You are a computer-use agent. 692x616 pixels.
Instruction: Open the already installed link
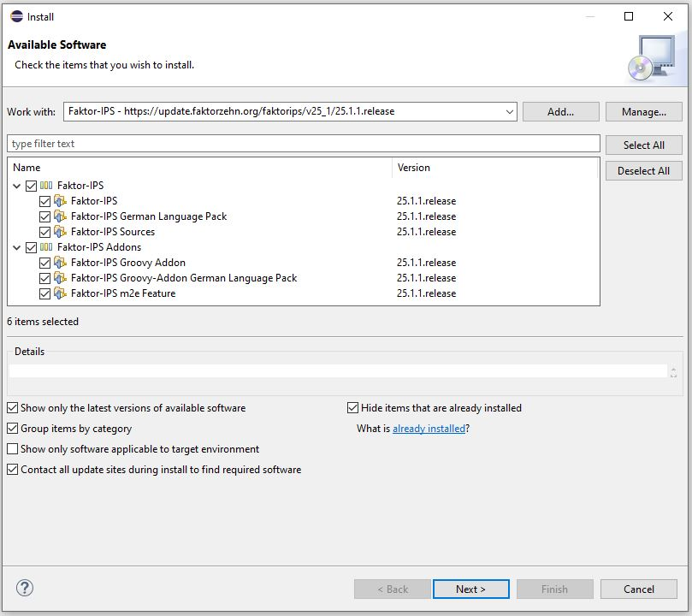(429, 429)
